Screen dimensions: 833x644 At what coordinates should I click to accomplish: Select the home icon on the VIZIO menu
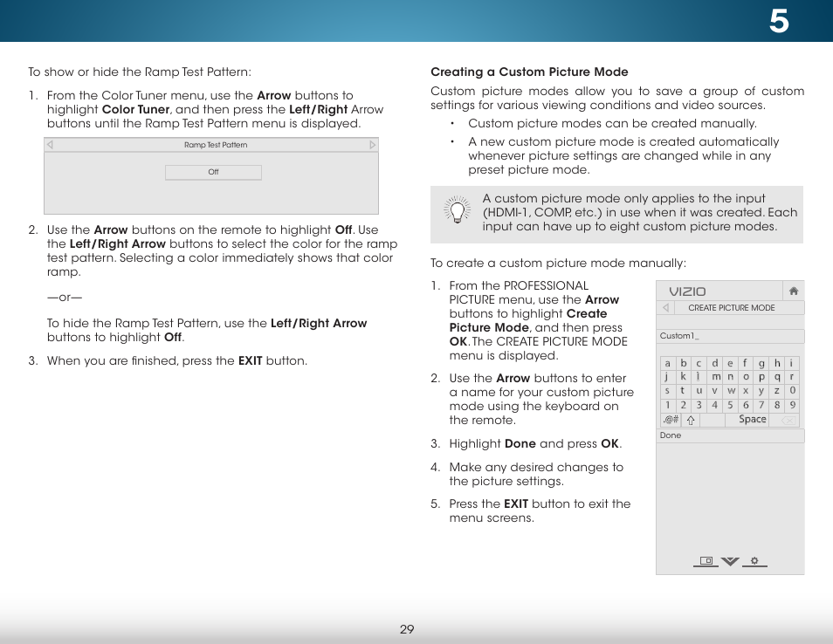792,290
